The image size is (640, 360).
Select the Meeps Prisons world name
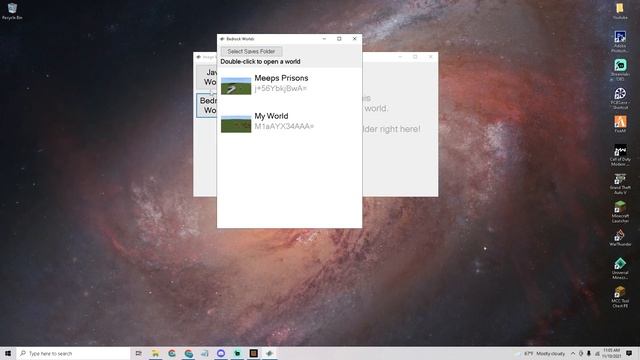coord(281,78)
